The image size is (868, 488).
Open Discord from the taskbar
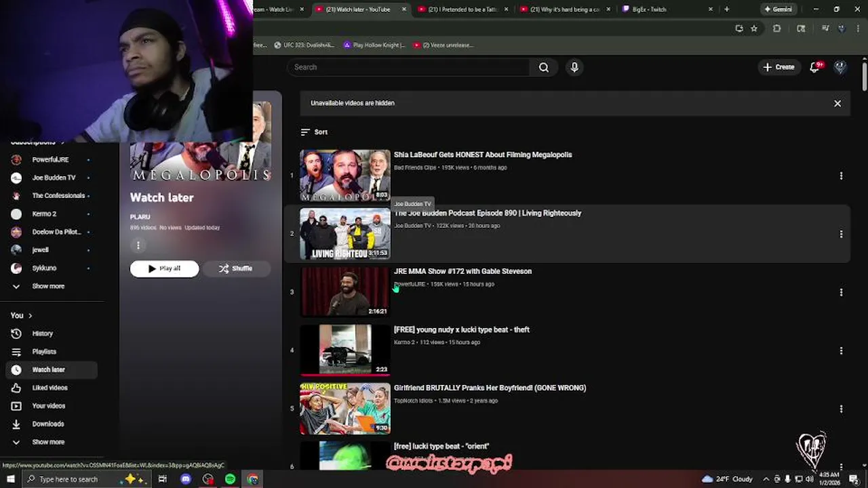click(186, 479)
